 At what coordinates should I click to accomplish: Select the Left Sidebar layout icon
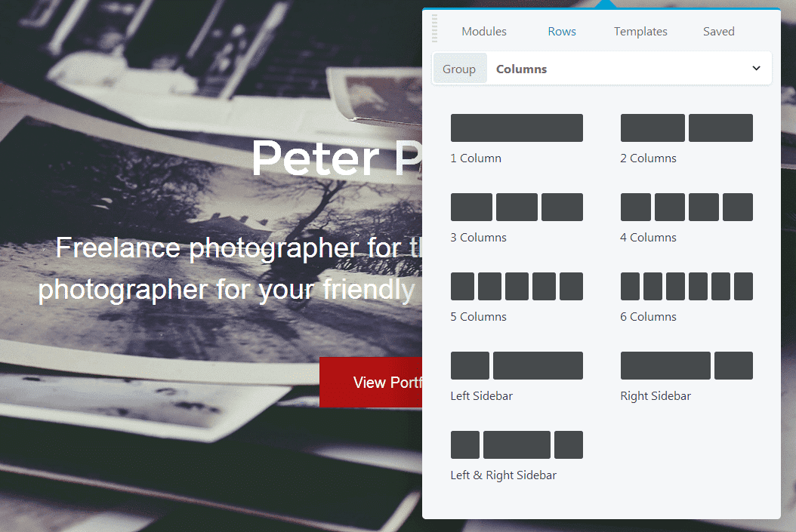(517, 366)
